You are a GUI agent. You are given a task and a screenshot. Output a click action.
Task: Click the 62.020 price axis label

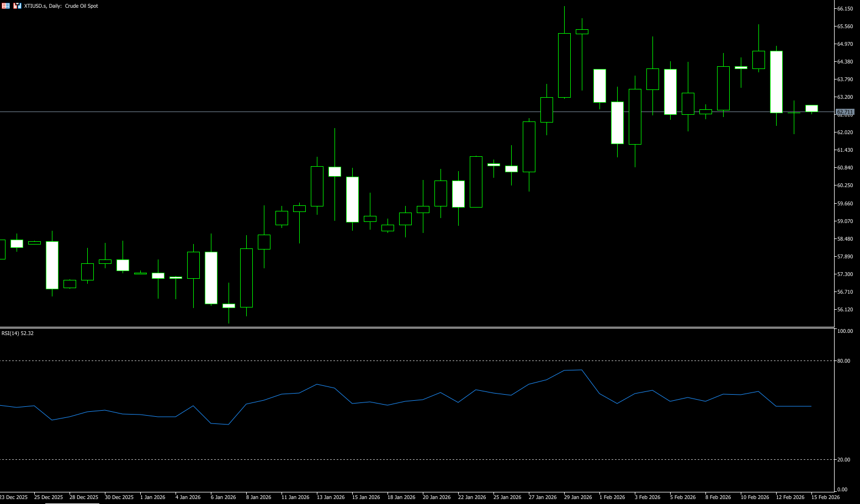click(x=845, y=132)
